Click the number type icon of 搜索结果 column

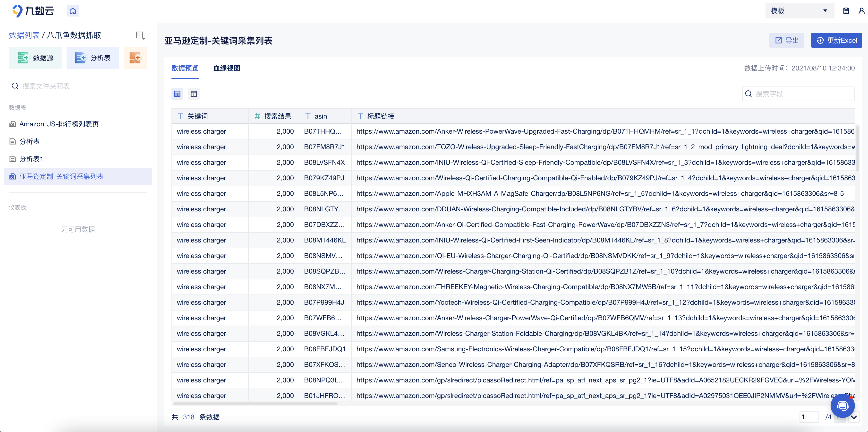click(x=257, y=116)
